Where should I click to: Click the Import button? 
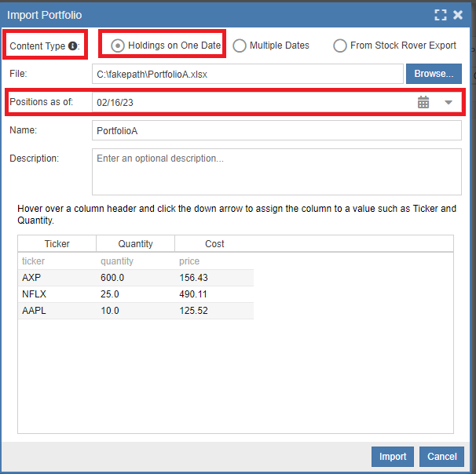click(x=393, y=457)
